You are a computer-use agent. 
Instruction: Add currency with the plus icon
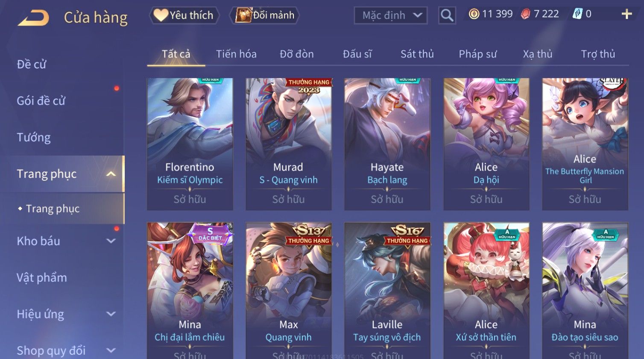click(x=626, y=15)
